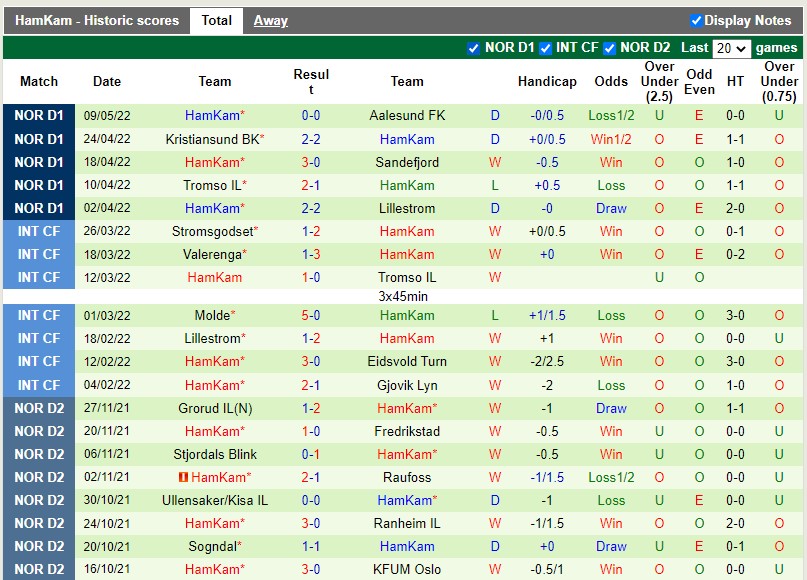The height and width of the screenshot is (580, 807).
Task: Click Lillestrom in the 02/04/22 row
Action: pos(407,208)
